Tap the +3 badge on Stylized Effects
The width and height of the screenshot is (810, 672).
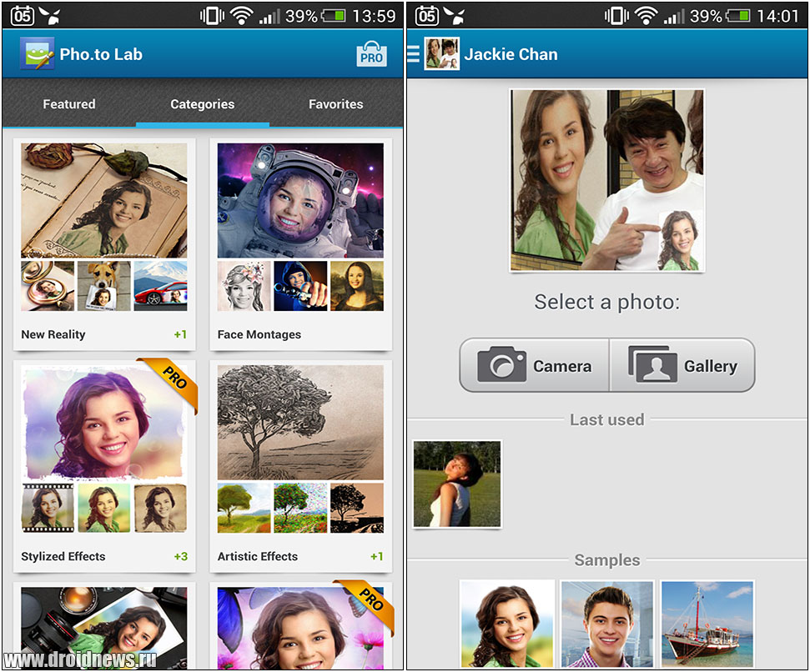click(181, 556)
